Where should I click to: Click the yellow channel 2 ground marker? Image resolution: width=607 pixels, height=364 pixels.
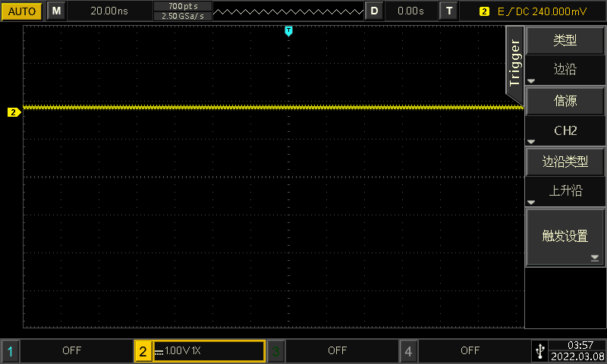coord(14,112)
